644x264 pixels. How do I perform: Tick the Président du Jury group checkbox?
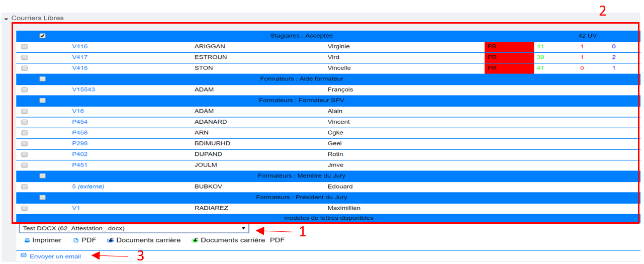click(43, 197)
